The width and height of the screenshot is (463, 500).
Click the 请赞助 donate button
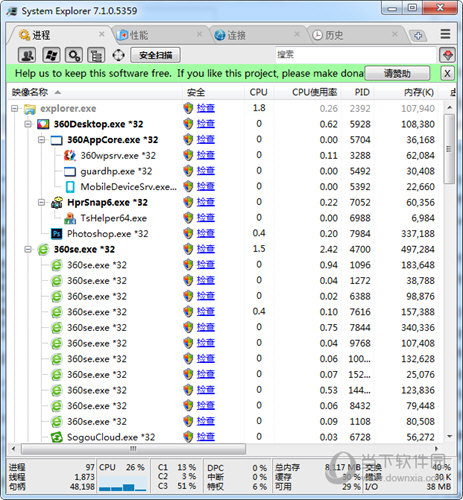coord(397,73)
